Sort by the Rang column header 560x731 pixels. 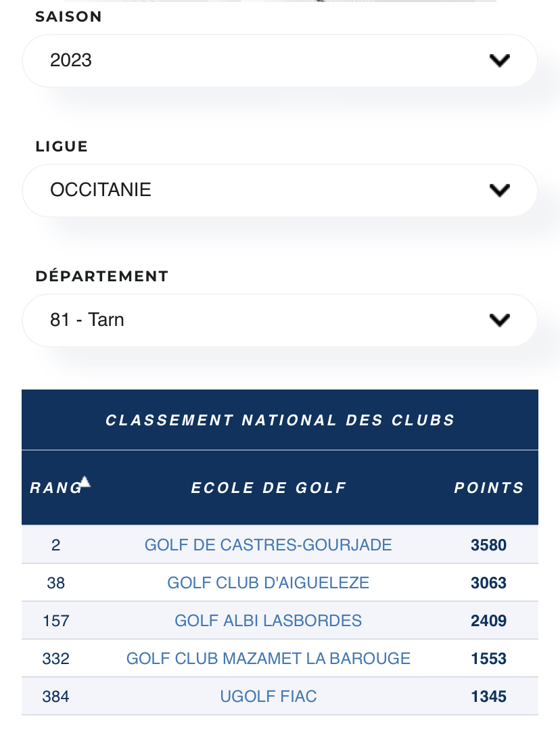tap(55, 488)
